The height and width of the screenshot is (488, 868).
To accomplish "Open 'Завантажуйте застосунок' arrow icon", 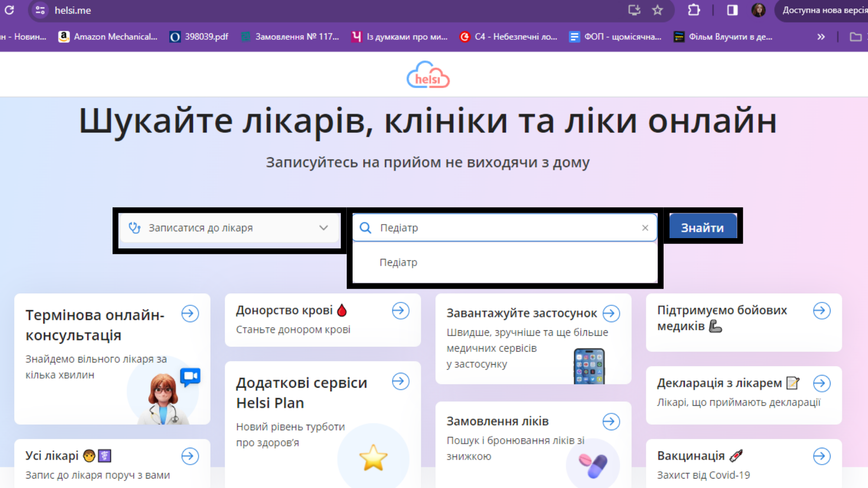I will pos(611,313).
